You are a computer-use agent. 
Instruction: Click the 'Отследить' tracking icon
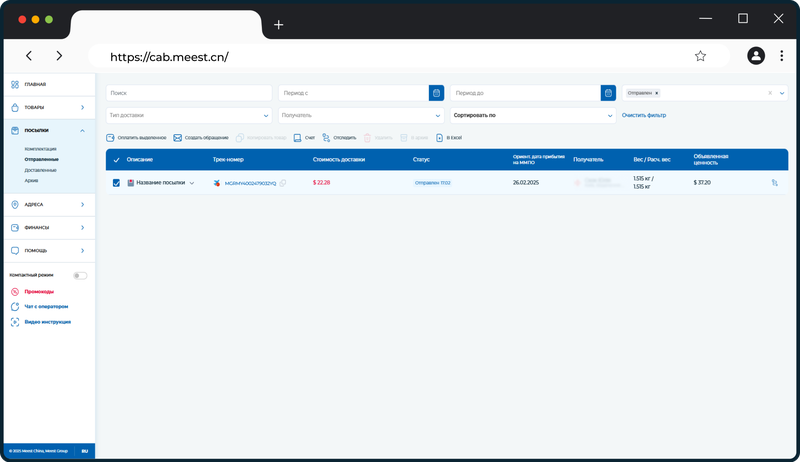[x=326, y=138]
